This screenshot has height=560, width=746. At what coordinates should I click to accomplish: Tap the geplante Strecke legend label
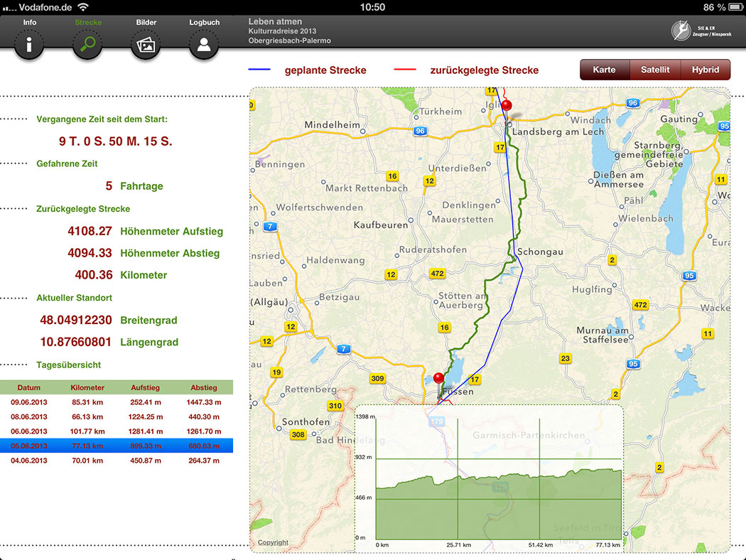tap(325, 70)
